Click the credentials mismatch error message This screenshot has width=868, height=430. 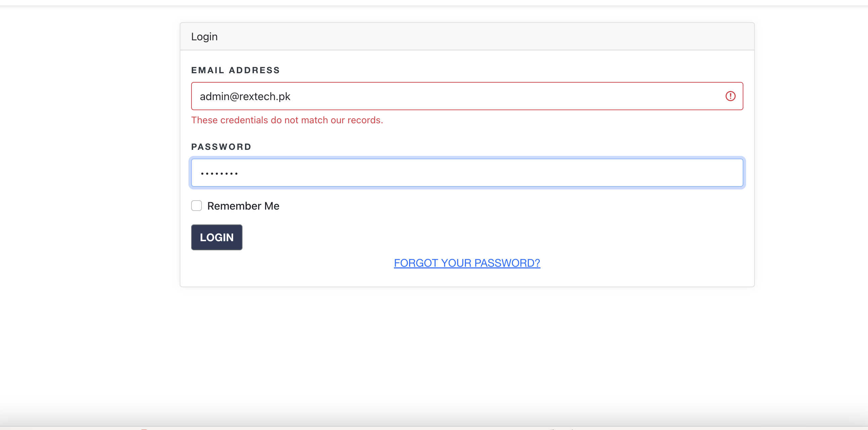coord(287,120)
